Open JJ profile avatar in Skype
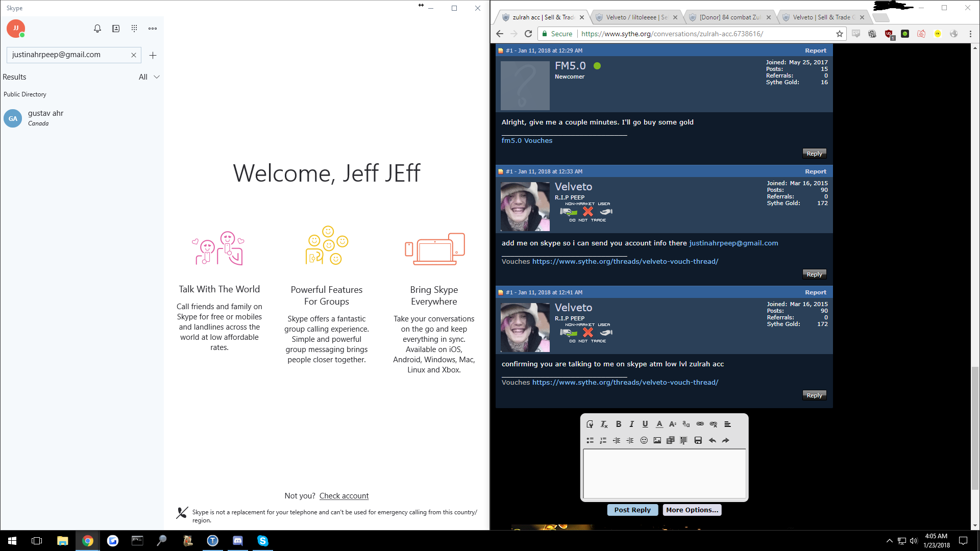The image size is (980, 551). coord(16,29)
